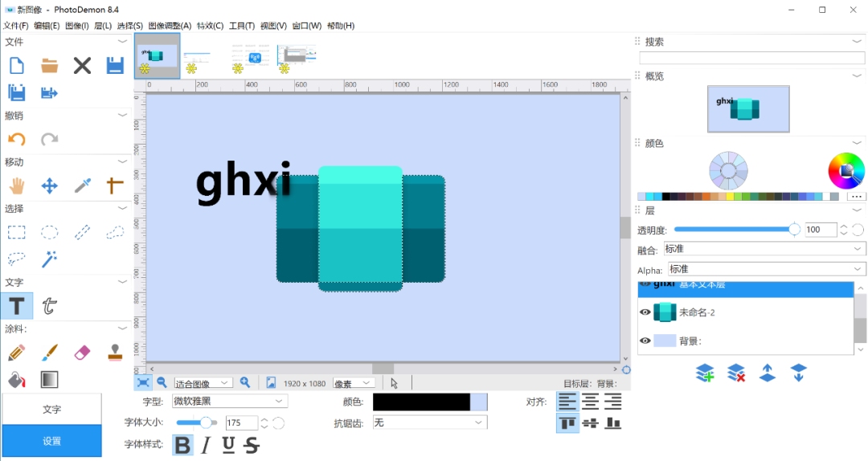The height and width of the screenshot is (461, 868).
Task: Hide the 未命名-2 layer
Action: click(645, 312)
